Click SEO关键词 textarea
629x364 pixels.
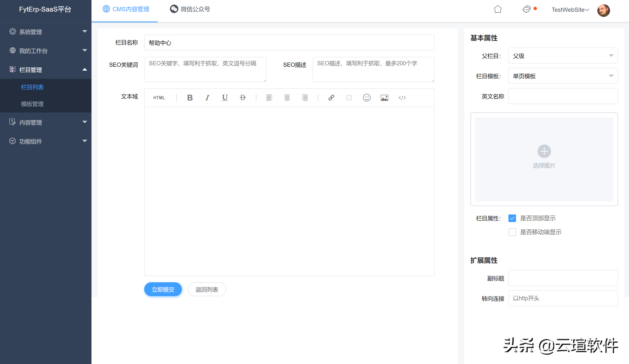205,69
